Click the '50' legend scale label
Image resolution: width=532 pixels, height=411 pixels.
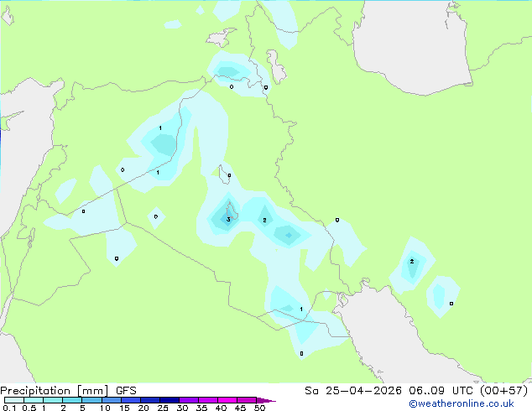pos(259,408)
